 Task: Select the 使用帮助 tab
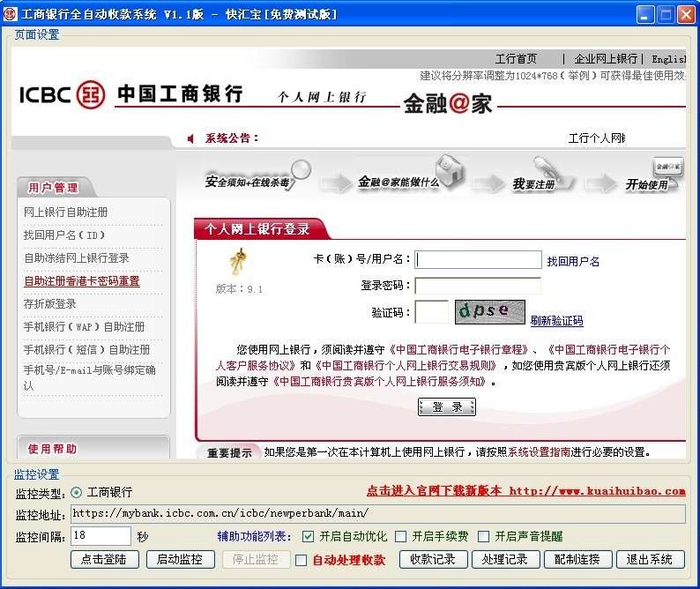tap(52, 448)
